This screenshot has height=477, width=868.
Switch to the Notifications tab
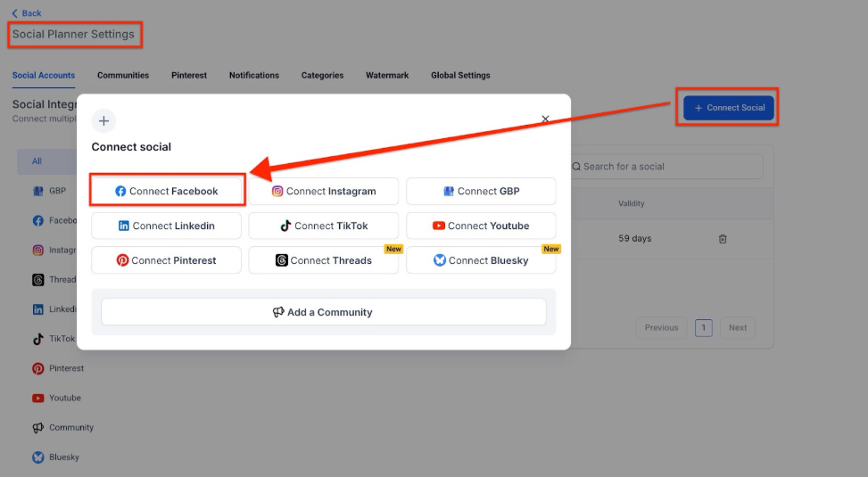[x=254, y=75]
